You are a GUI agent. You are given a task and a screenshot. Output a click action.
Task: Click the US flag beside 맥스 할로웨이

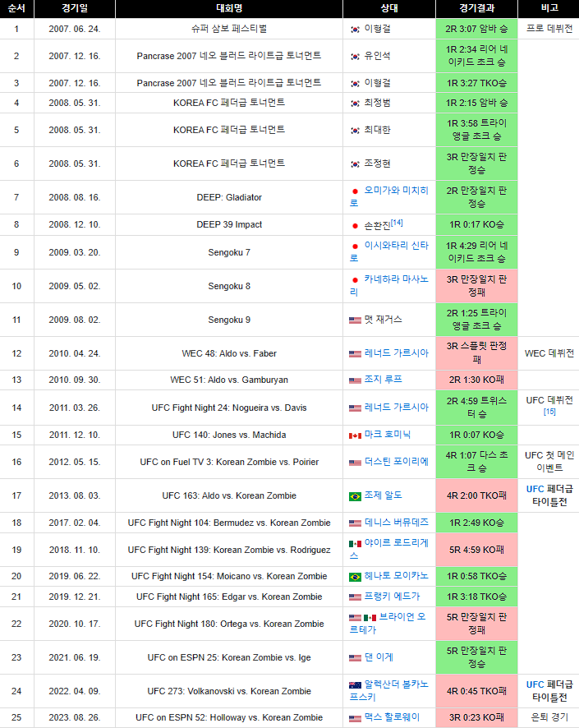pos(355,719)
